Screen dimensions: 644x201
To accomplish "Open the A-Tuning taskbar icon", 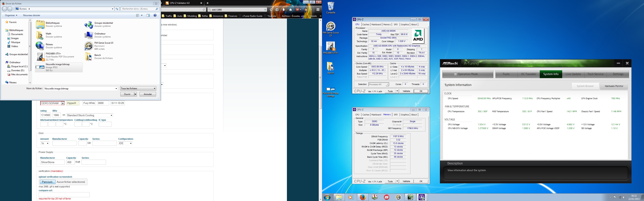I will pyautogui.click(x=410, y=197).
